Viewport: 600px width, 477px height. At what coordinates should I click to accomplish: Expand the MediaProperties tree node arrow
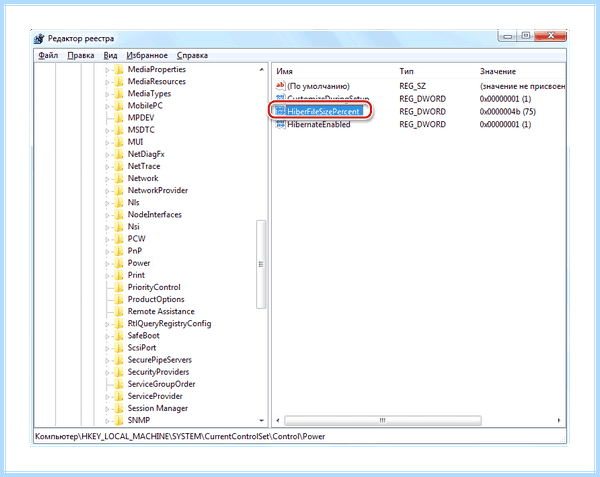click(107, 70)
